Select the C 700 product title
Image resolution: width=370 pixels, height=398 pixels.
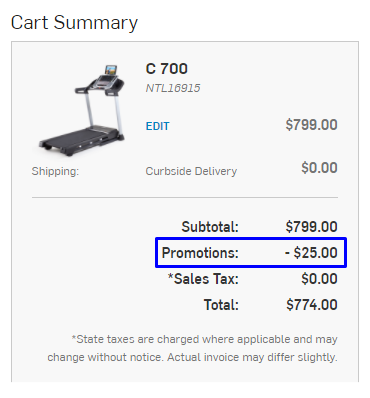tap(167, 69)
